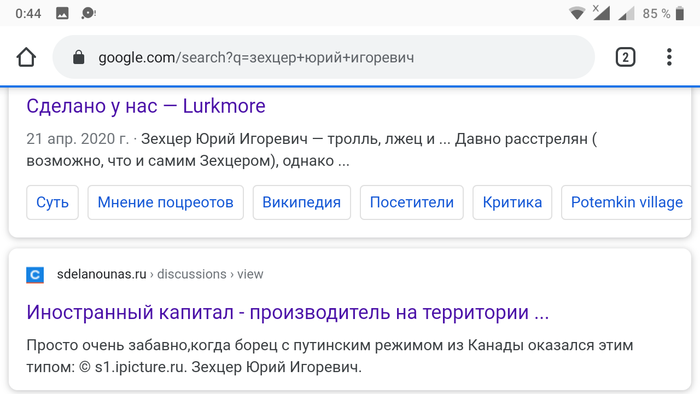
Task: Select the "Potemkin village" chip
Action: (x=627, y=203)
